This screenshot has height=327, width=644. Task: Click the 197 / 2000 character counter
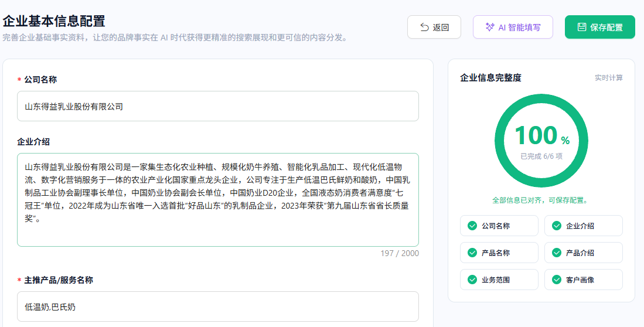point(400,254)
